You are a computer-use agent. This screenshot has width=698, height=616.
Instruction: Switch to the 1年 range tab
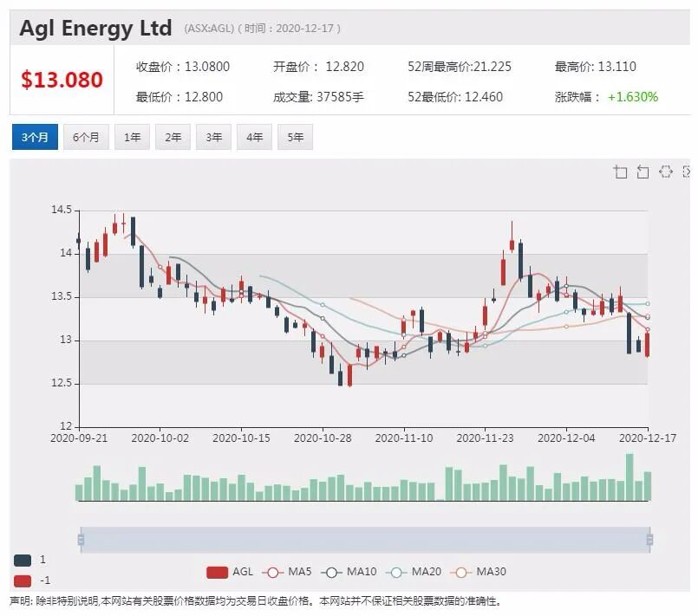click(x=132, y=137)
